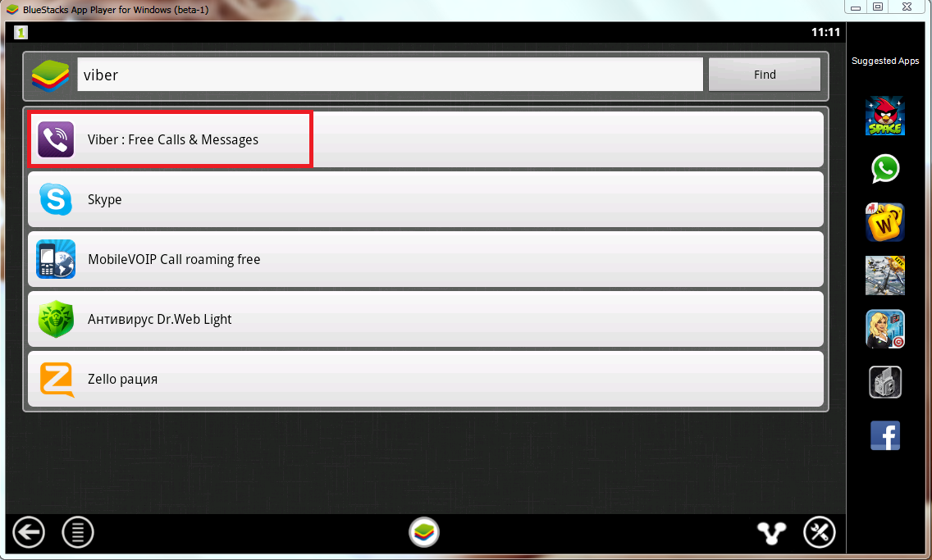Click the Find button

tap(765, 75)
